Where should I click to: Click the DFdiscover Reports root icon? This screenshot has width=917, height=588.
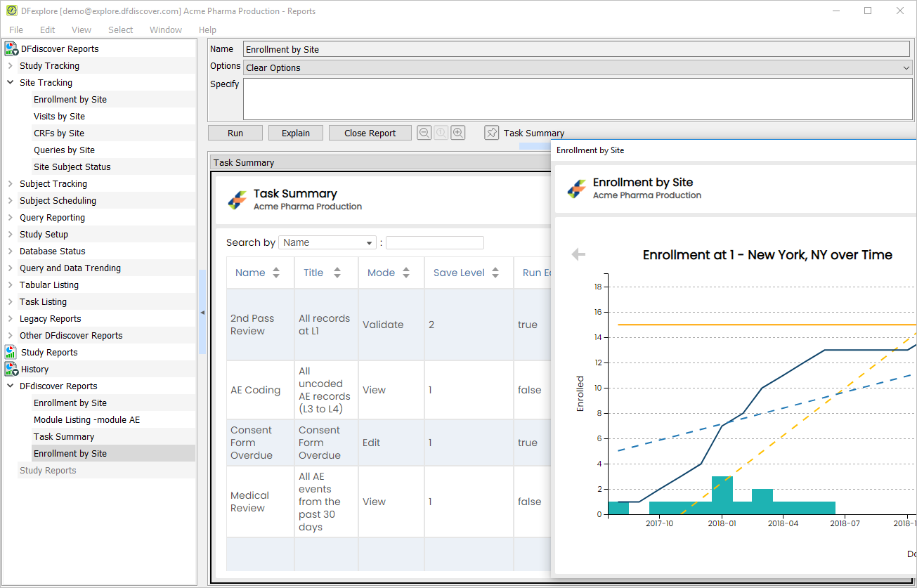(x=11, y=48)
